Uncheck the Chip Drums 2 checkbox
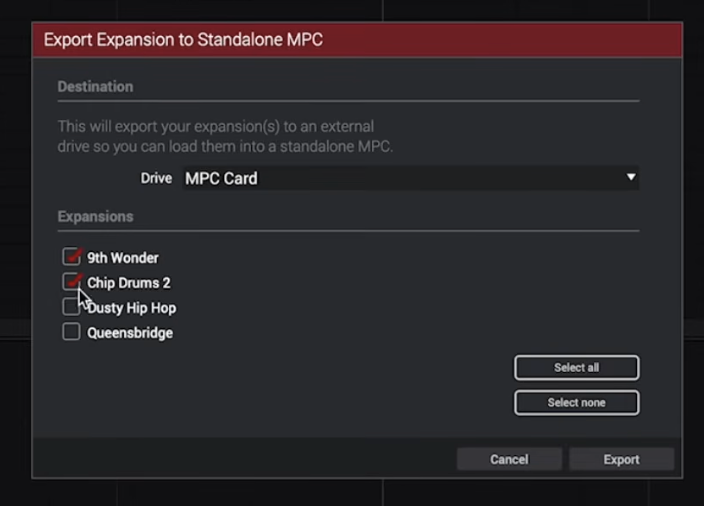Screen dimensions: 704x506 tap(71, 282)
